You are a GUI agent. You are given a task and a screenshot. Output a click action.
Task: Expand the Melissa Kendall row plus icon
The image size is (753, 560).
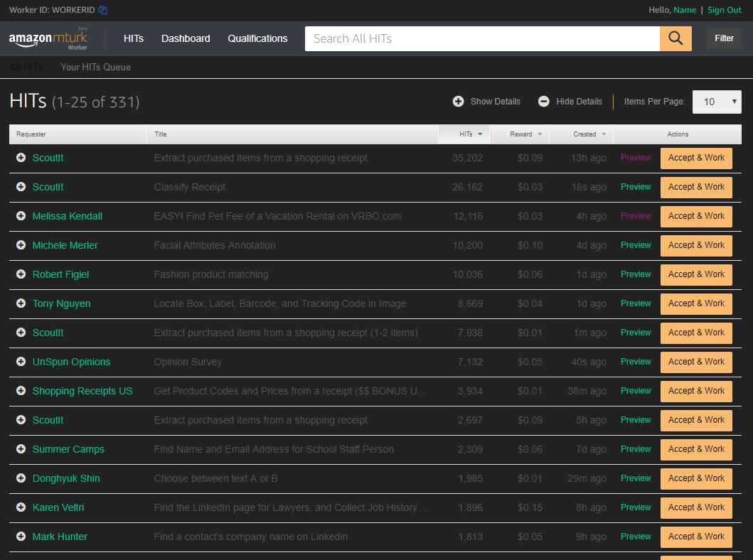coord(21,216)
